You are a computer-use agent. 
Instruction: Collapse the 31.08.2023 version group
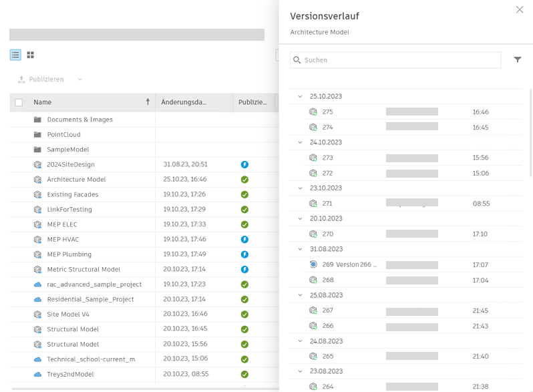point(300,249)
